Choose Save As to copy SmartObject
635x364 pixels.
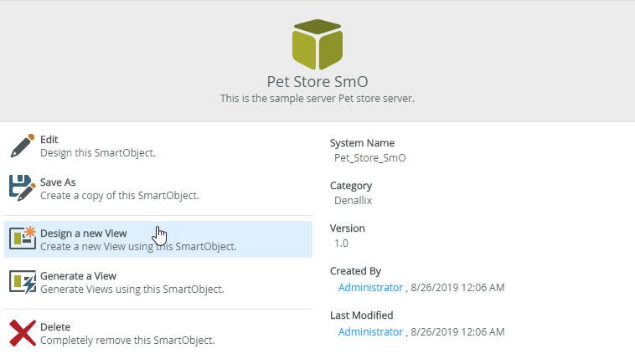[x=58, y=182]
